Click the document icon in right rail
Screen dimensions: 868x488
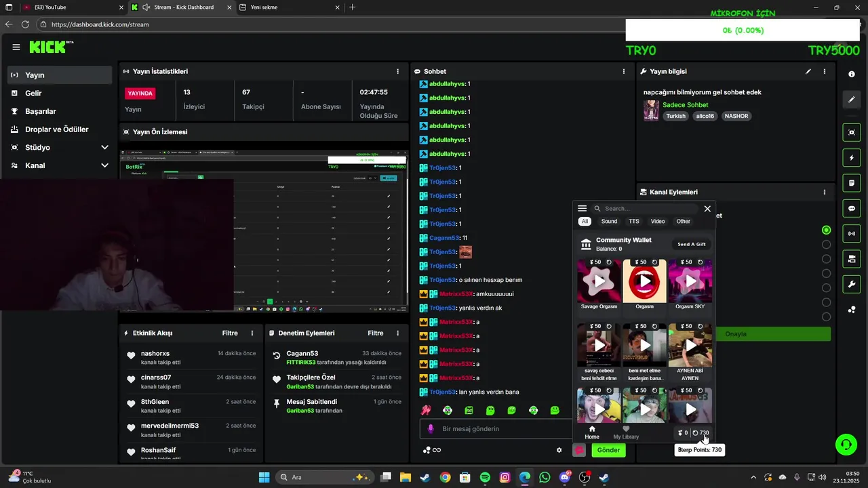(x=852, y=183)
